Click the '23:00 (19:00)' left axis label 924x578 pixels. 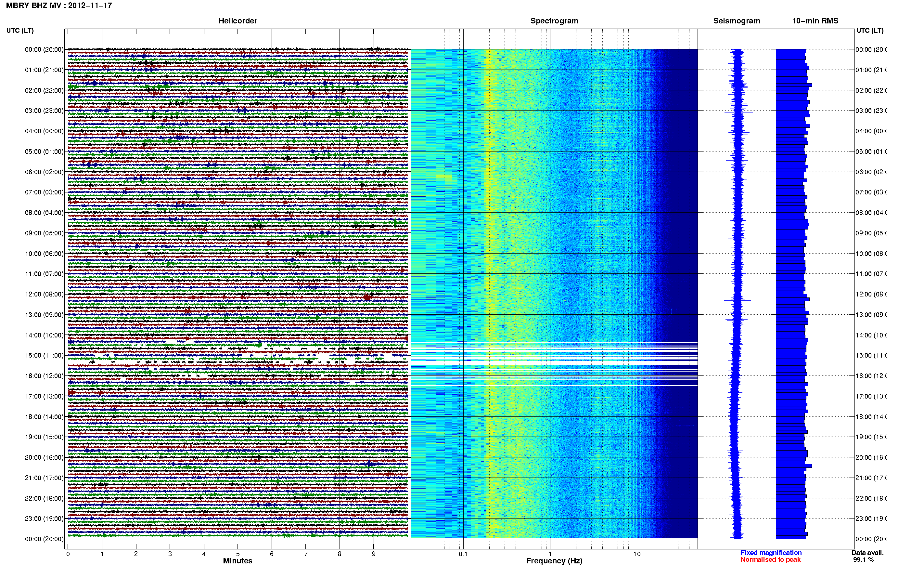(44, 519)
